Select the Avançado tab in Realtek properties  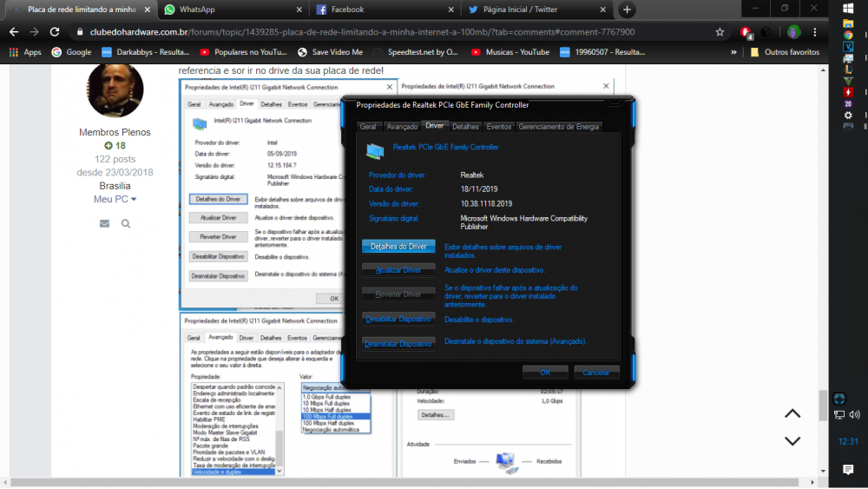[x=402, y=127]
